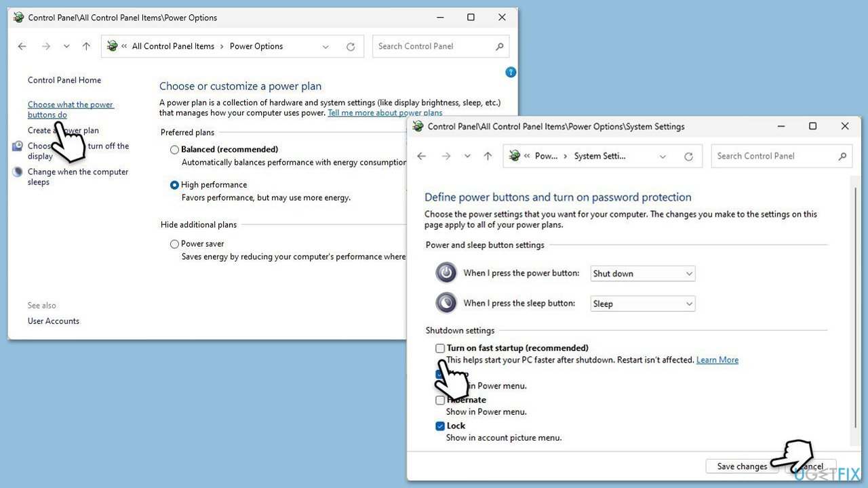Screen dimensions: 868x488
Task: Click the help question mark icon
Action: click(511, 72)
